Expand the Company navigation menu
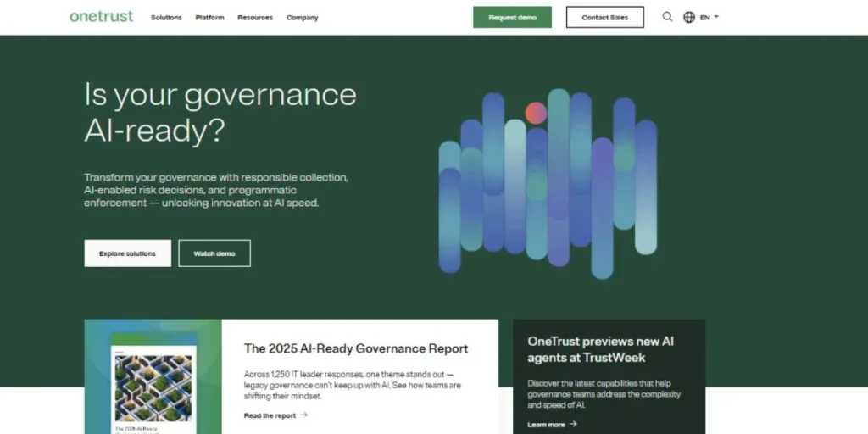868x434 pixels. pyautogui.click(x=302, y=18)
